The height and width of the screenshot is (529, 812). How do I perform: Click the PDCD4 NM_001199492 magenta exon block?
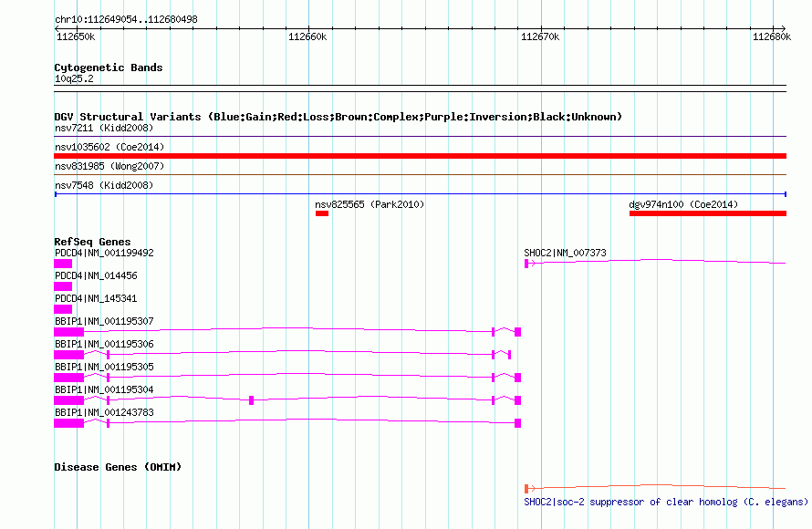pos(63,264)
